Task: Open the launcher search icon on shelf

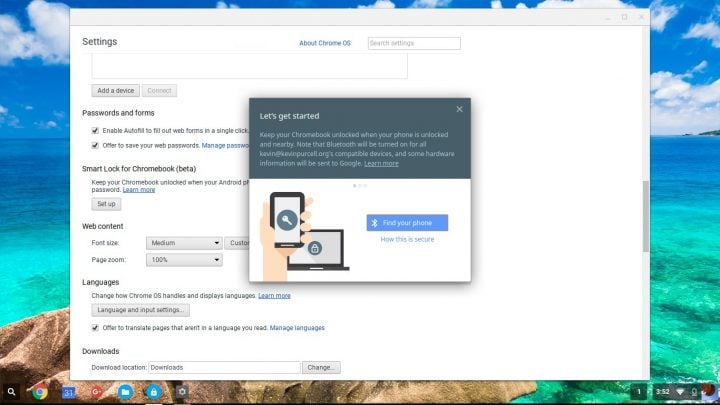Action: [11, 392]
